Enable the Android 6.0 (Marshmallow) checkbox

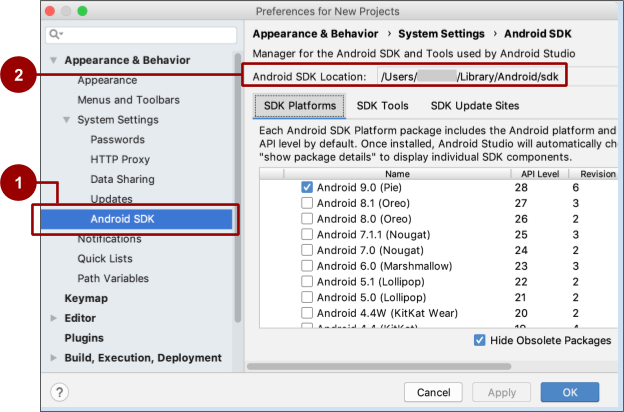pos(307,267)
